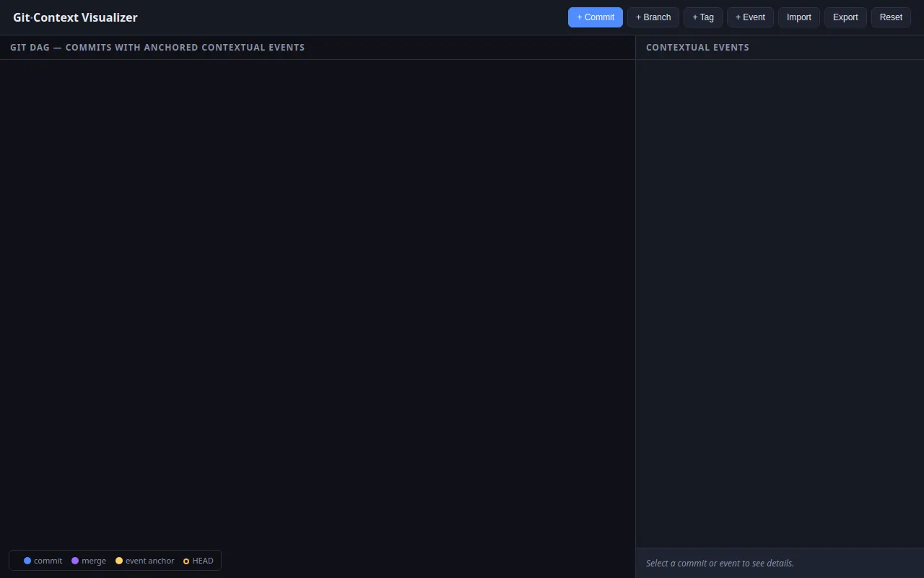Add a contextual event via + Event

pyautogui.click(x=751, y=17)
